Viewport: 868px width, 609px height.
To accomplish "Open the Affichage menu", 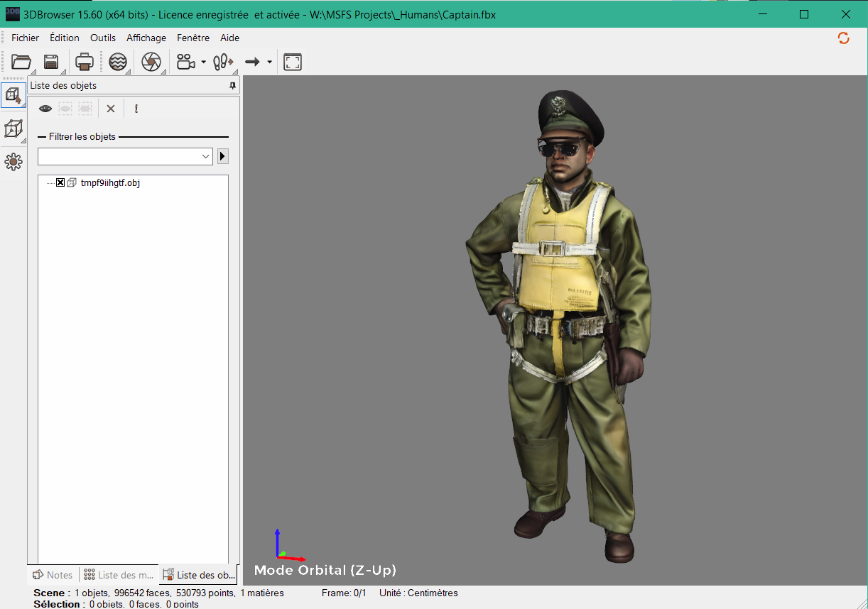I will [146, 38].
